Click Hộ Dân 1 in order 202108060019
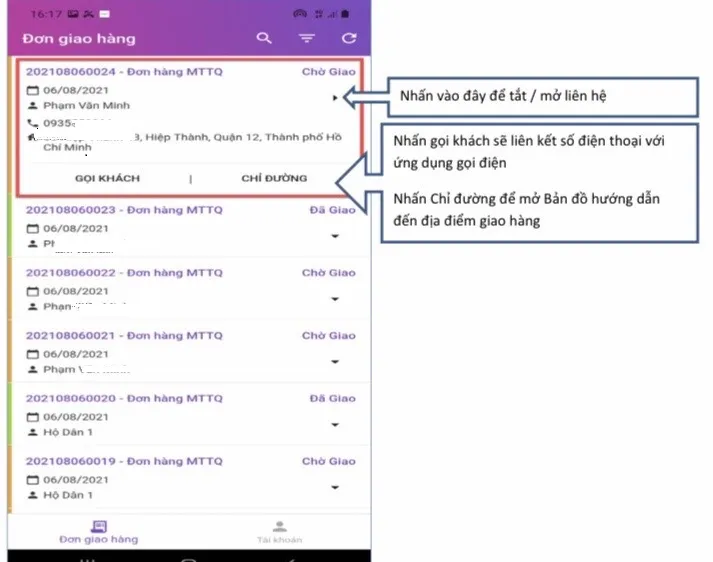Viewport: 713px width, 562px height. tap(68, 495)
